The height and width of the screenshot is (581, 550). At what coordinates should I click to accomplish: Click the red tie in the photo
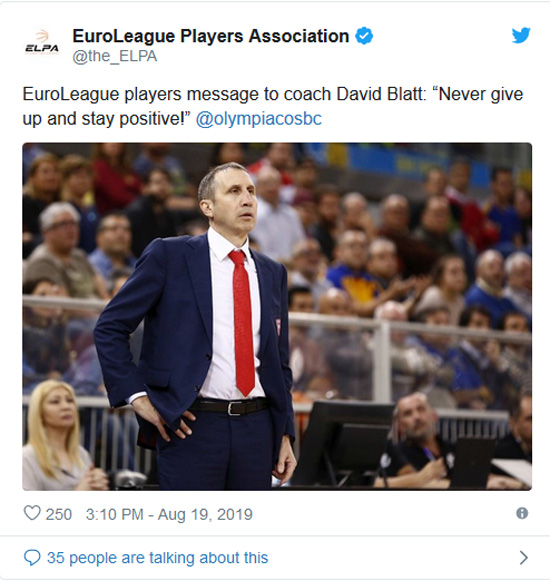click(242, 322)
